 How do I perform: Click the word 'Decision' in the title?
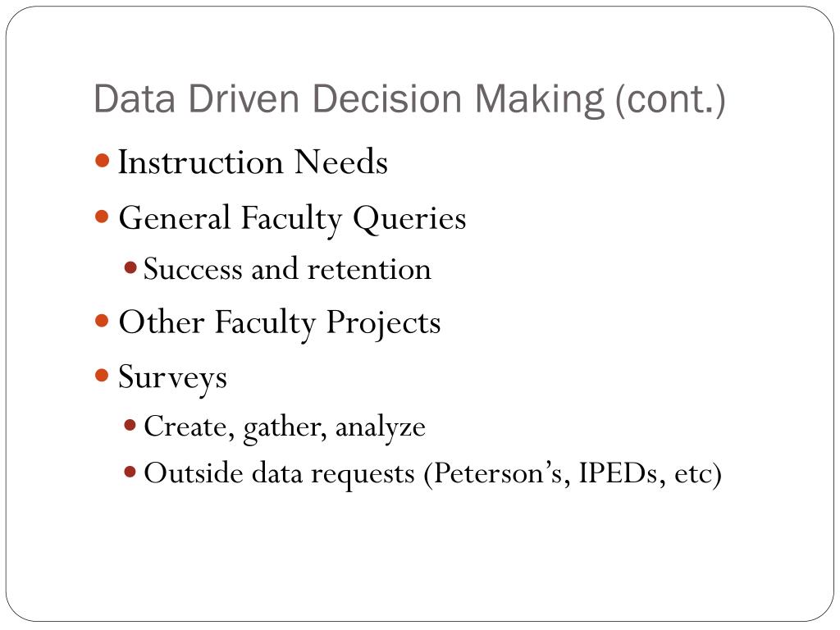[x=387, y=98]
